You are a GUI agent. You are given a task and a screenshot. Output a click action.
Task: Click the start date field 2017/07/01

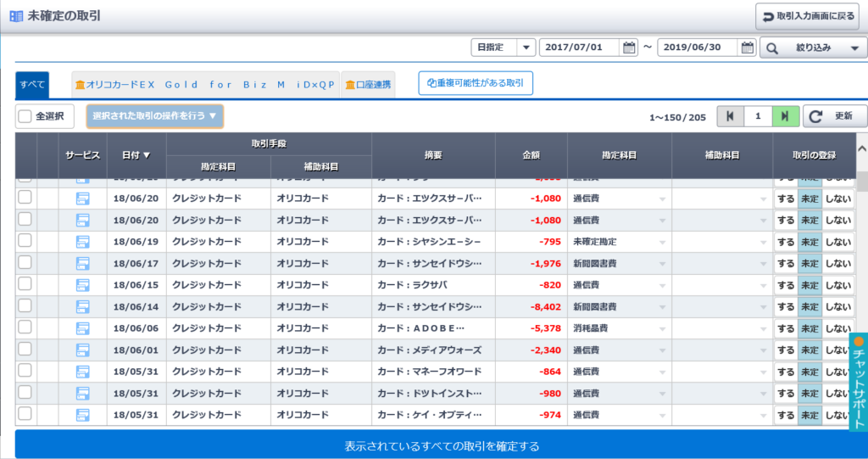pos(580,48)
